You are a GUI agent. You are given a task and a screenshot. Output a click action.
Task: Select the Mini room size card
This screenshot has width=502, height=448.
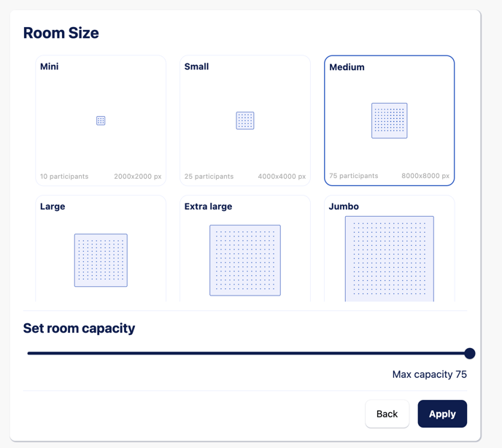(101, 120)
